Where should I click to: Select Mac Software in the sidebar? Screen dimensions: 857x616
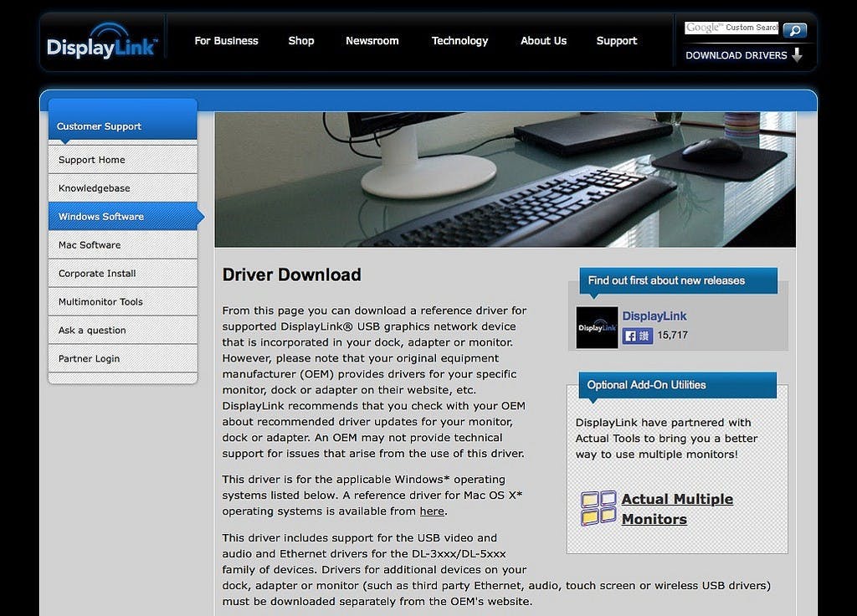(x=122, y=245)
